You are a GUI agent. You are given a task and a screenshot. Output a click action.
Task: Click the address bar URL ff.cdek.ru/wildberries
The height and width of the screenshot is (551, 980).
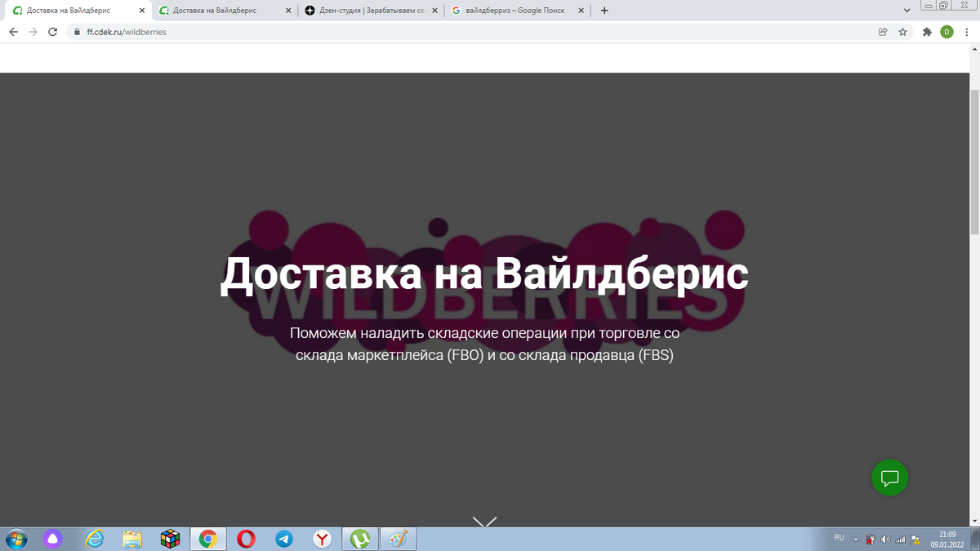click(x=126, y=32)
